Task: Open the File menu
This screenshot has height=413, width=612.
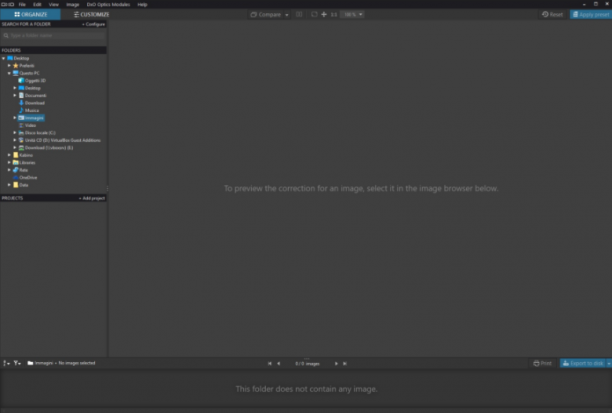Action: [22, 4]
